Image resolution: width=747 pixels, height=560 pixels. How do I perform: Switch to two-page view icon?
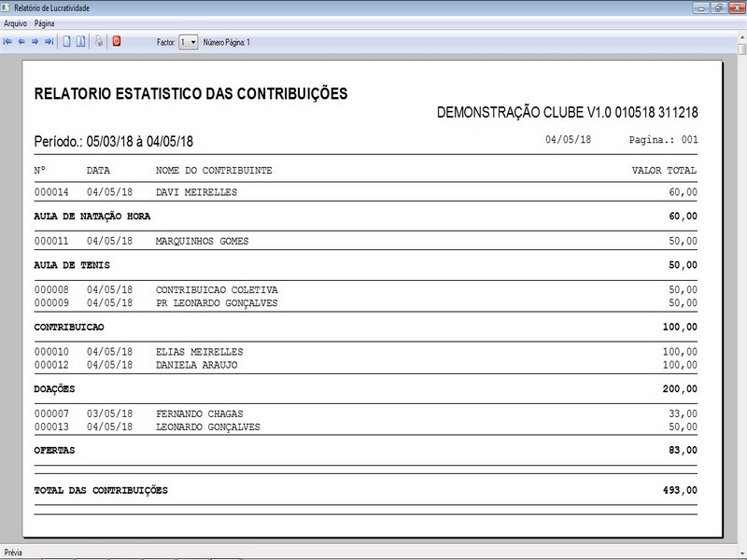81,42
